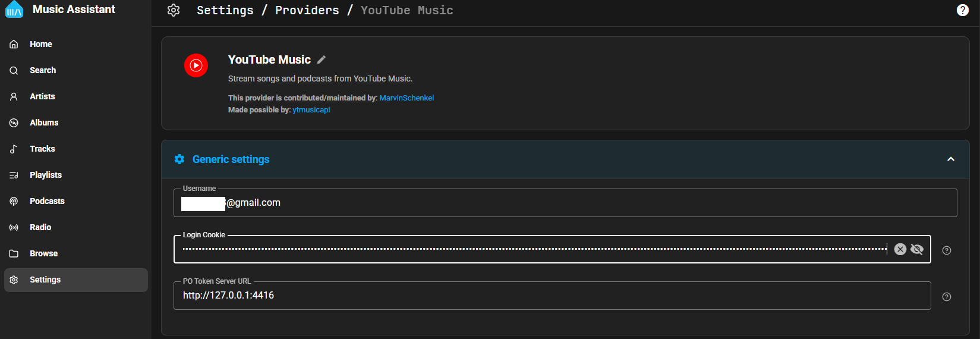
Task: Click help icon next to PO Token Server URL
Action: click(x=947, y=297)
